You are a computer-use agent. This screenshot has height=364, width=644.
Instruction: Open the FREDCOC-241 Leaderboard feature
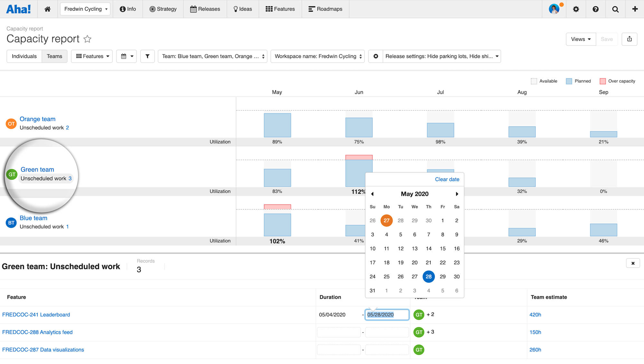(36, 314)
